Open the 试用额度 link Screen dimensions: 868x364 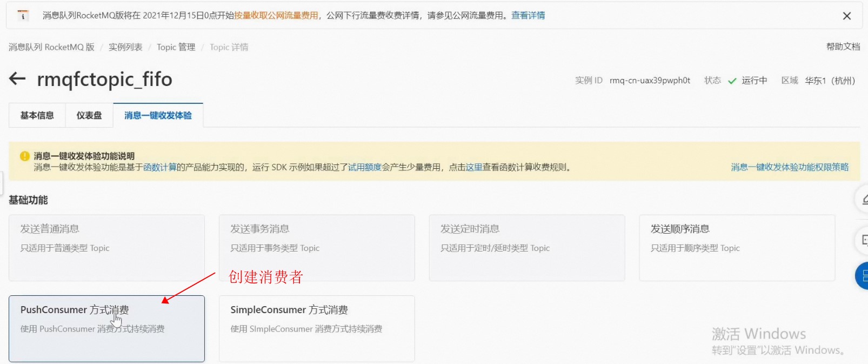tap(365, 167)
